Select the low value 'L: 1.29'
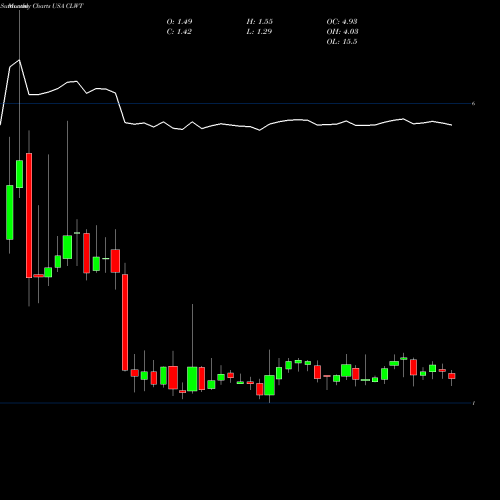 tap(259, 32)
